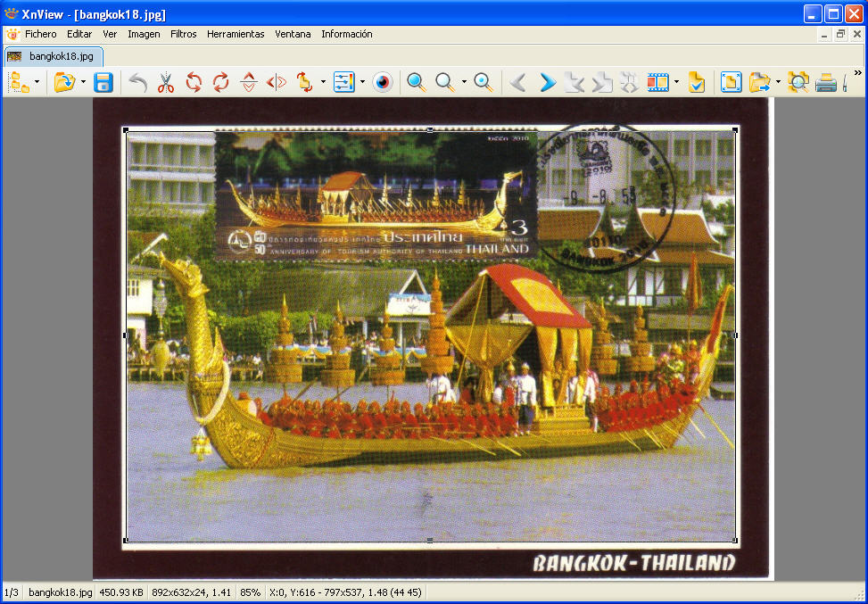Click the printer icon in toolbar
This screenshot has width=868, height=604.
pyautogui.click(x=826, y=83)
